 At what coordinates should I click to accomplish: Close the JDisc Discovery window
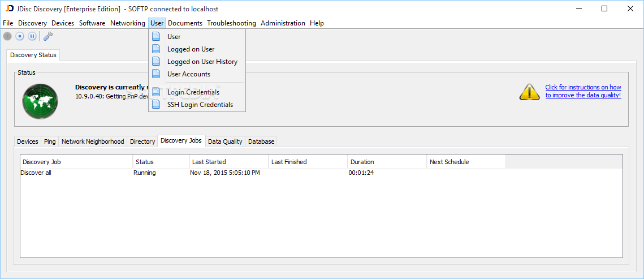coord(630,8)
